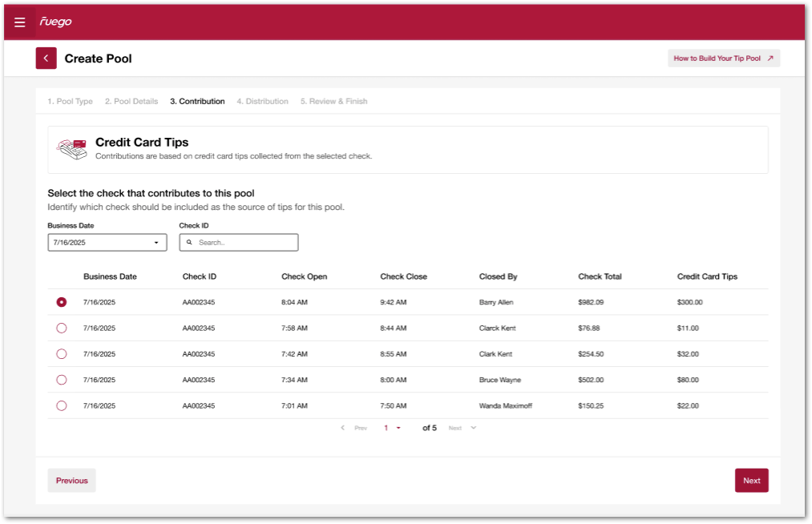Focus the Check ID search field
Image resolution: width=812 pixels, height=524 pixels.
pos(244,242)
